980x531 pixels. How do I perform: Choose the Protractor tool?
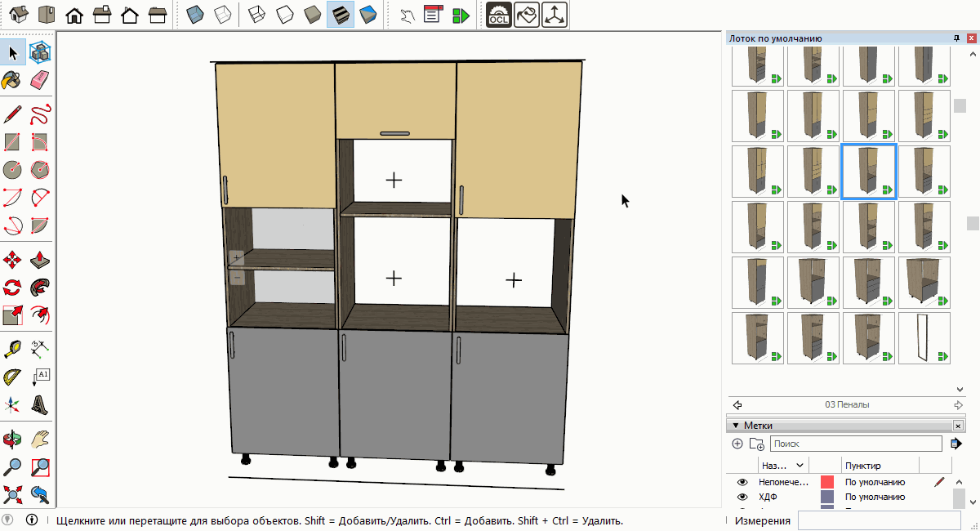pos(12,377)
